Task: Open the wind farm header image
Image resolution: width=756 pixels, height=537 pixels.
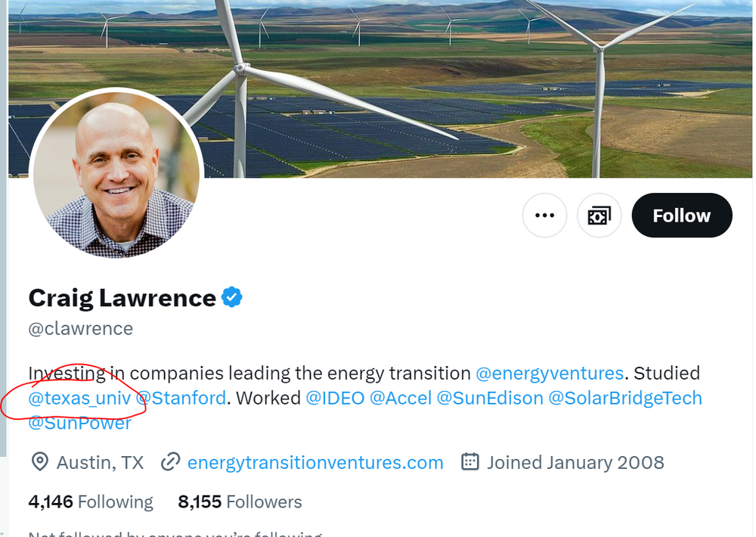Action: [x=454, y=76]
